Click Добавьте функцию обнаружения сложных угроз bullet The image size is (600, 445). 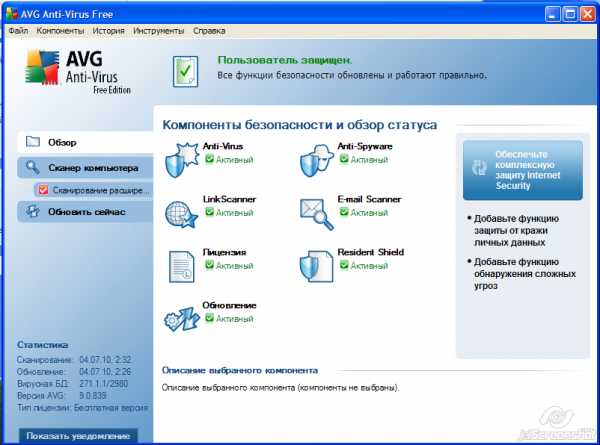pos(522,274)
